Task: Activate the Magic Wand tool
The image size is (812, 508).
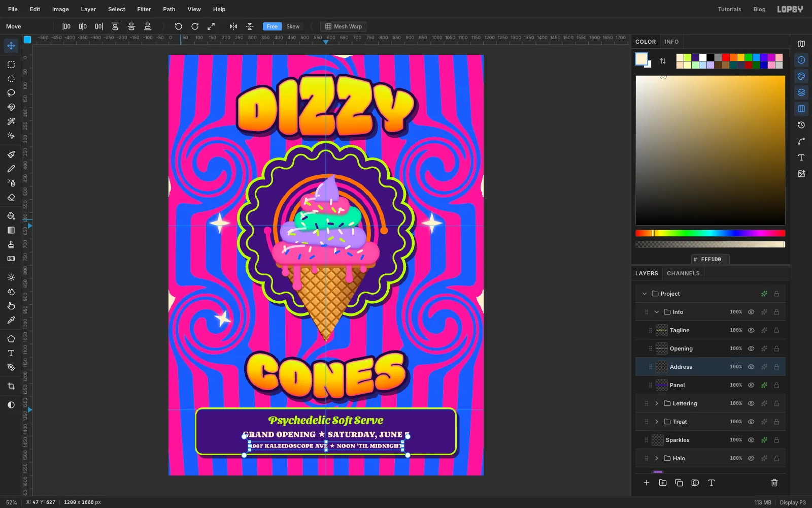Action: click(11, 121)
